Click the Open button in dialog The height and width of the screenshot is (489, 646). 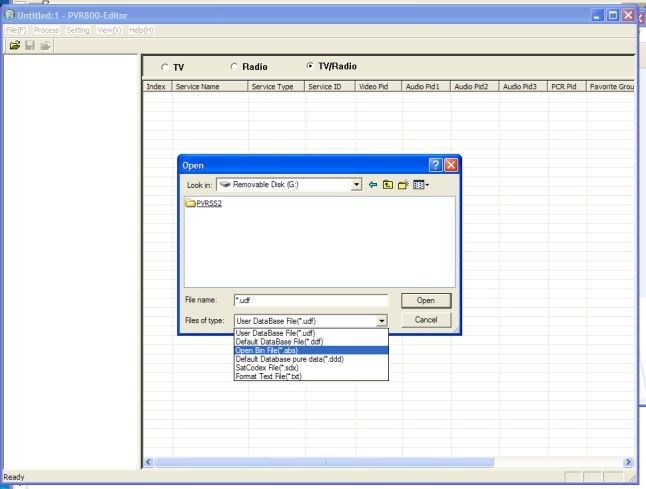(426, 300)
